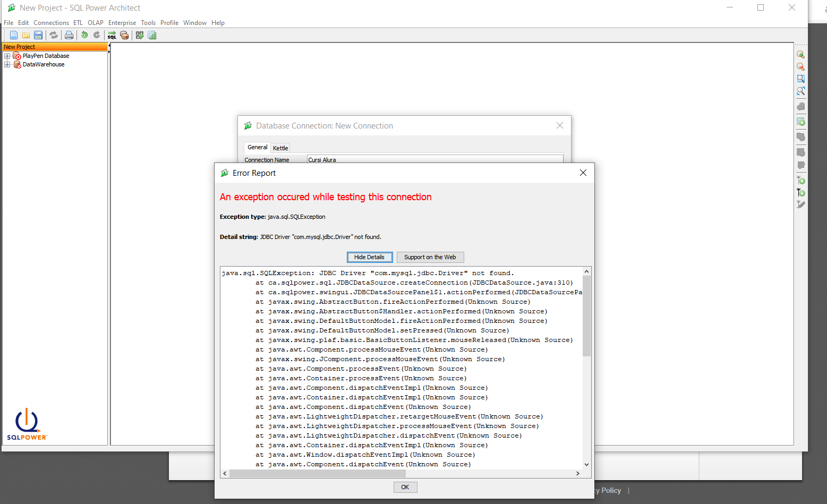Click the greyed Delete Selected icon
The width and height of the screenshot is (827, 504).
click(801, 106)
